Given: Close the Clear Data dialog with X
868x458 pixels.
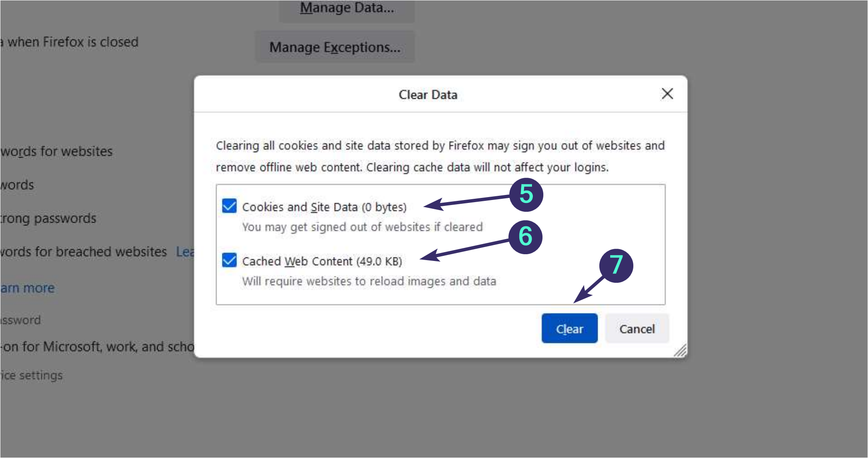Looking at the screenshot, I should tap(667, 94).
